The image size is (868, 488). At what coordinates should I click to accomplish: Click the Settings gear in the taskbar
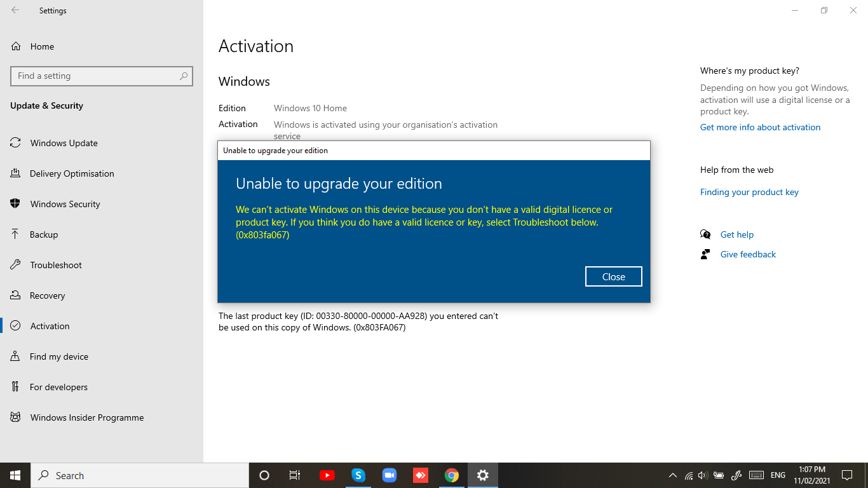coord(483,475)
